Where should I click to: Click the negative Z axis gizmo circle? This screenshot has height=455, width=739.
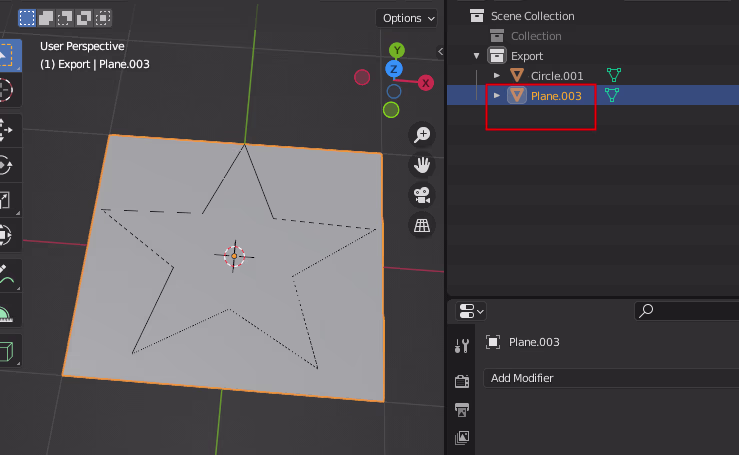click(x=394, y=91)
